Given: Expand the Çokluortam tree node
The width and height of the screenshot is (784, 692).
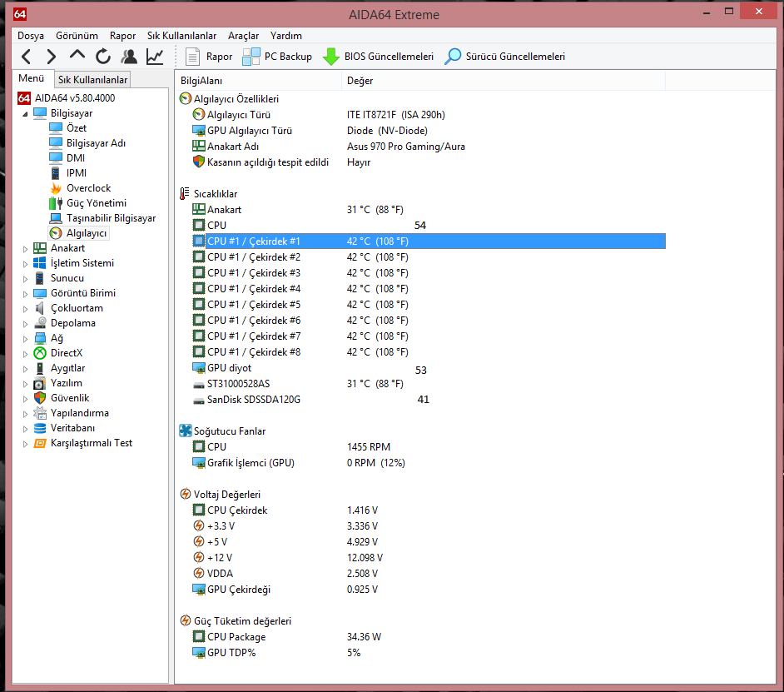Looking at the screenshot, I should click(x=25, y=309).
